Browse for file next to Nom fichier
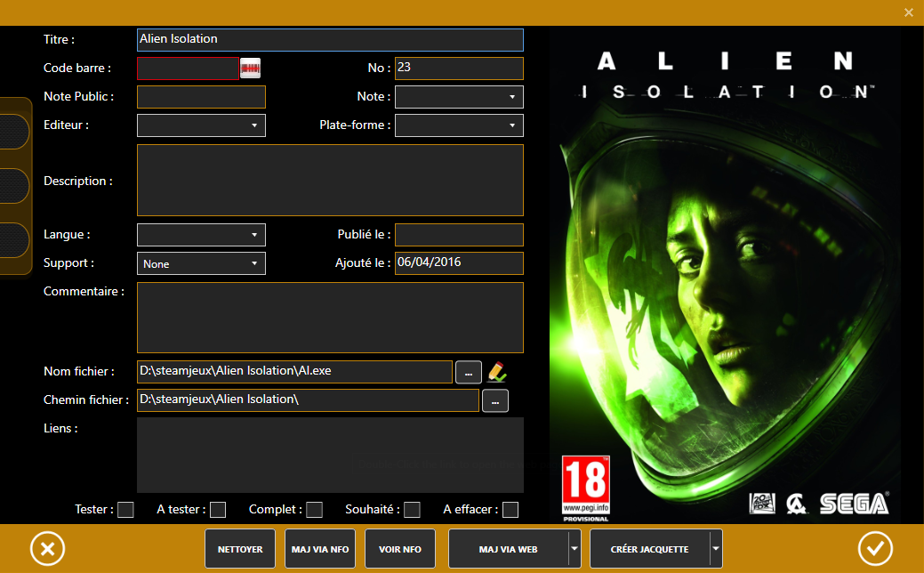The height and width of the screenshot is (573, 924). click(469, 373)
